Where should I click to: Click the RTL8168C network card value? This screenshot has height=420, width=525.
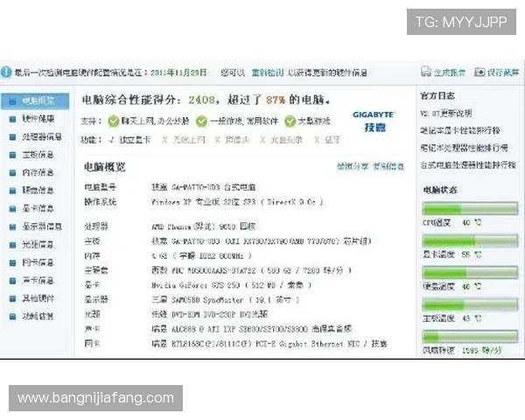(x=269, y=344)
